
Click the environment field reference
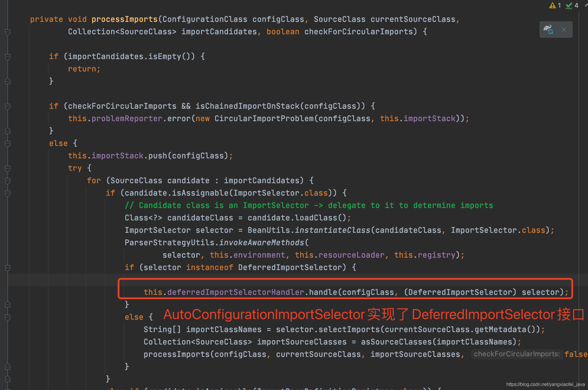click(259, 255)
